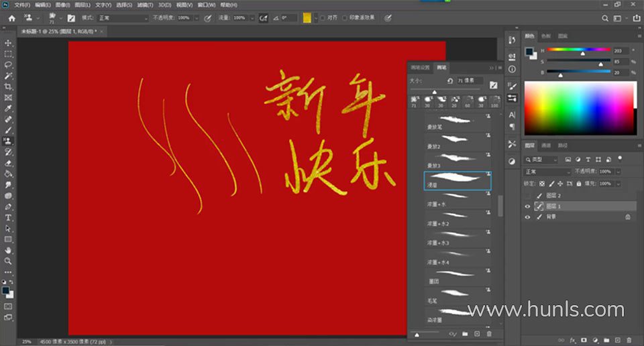644x346 pixels.
Task: Select the Horizontal Type tool
Action: pyautogui.click(x=8, y=217)
